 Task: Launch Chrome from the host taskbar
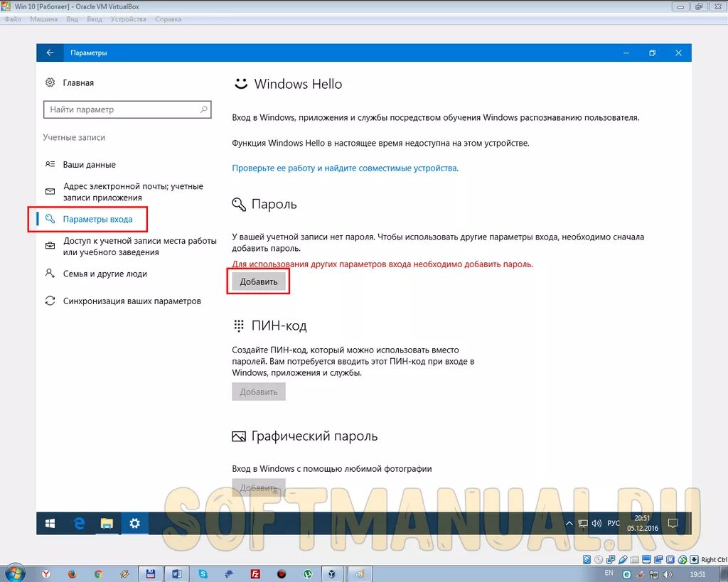coord(98,574)
